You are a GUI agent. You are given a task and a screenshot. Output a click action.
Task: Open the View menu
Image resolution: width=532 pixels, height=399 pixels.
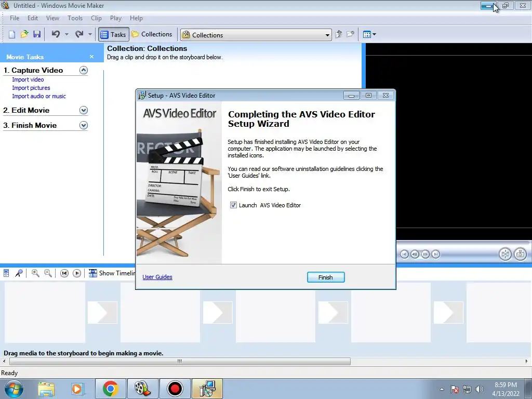pos(52,18)
